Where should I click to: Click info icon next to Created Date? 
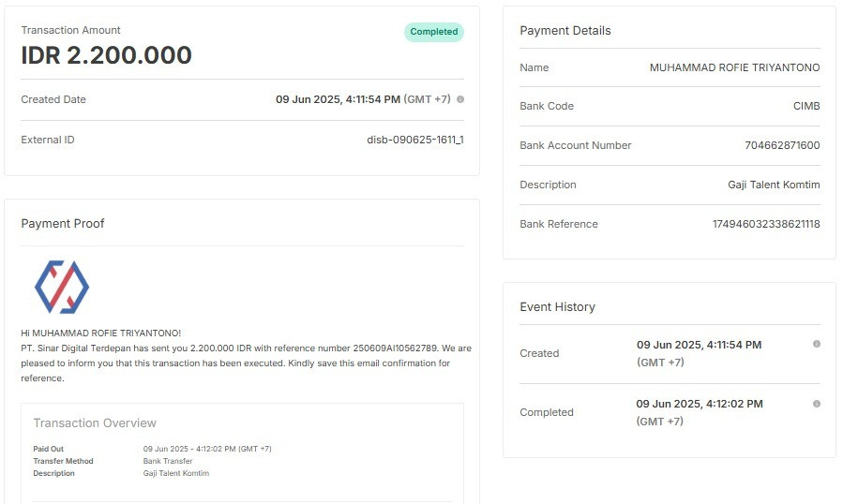coord(460,99)
